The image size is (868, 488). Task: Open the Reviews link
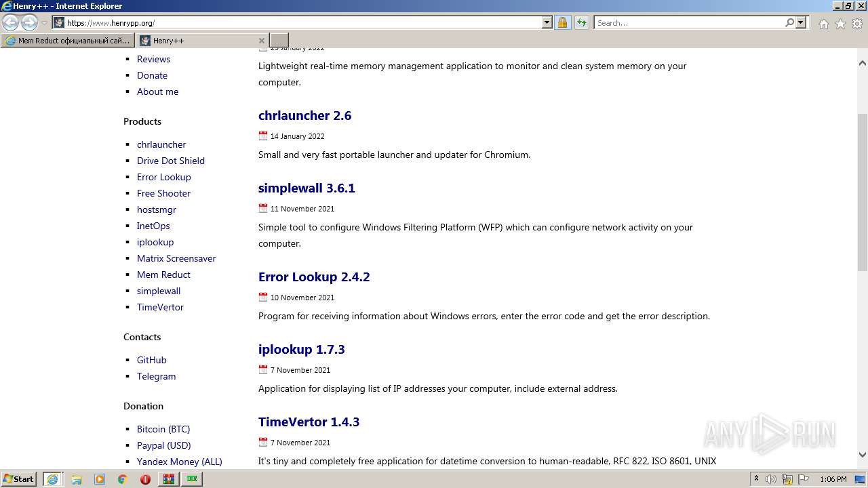(x=153, y=59)
